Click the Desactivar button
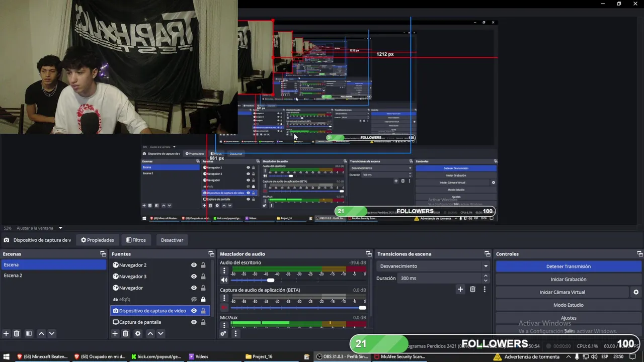This screenshot has height=362, width=644. [x=172, y=240]
